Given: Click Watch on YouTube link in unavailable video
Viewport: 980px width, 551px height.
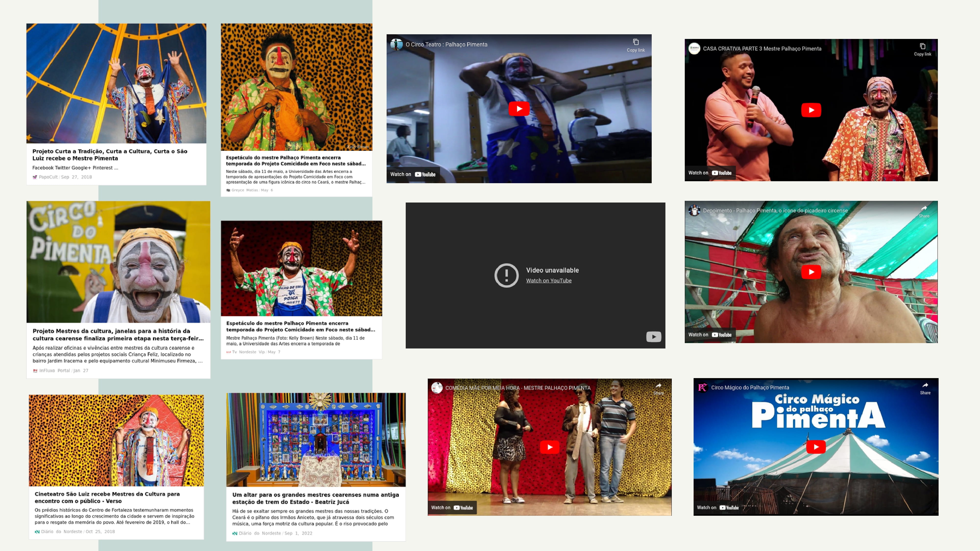Looking at the screenshot, I should pyautogui.click(x=549, y=281).
